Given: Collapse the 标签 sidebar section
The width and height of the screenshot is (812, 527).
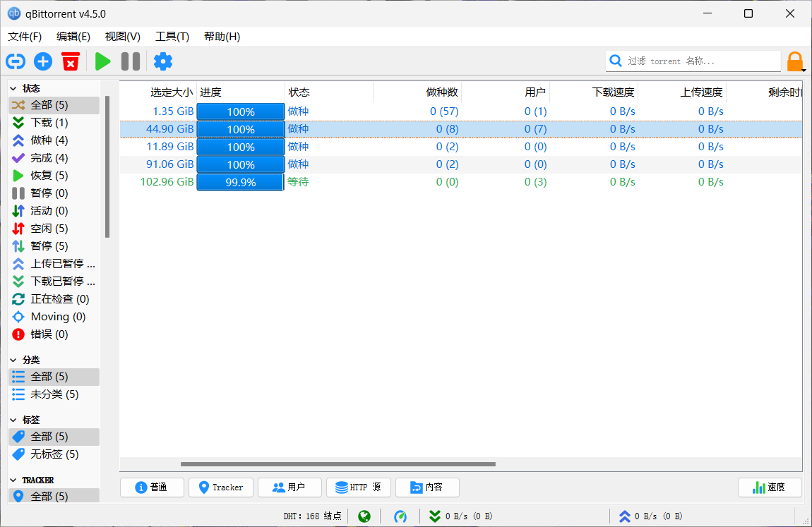Looking at the screenshot, I should point(13,420).
